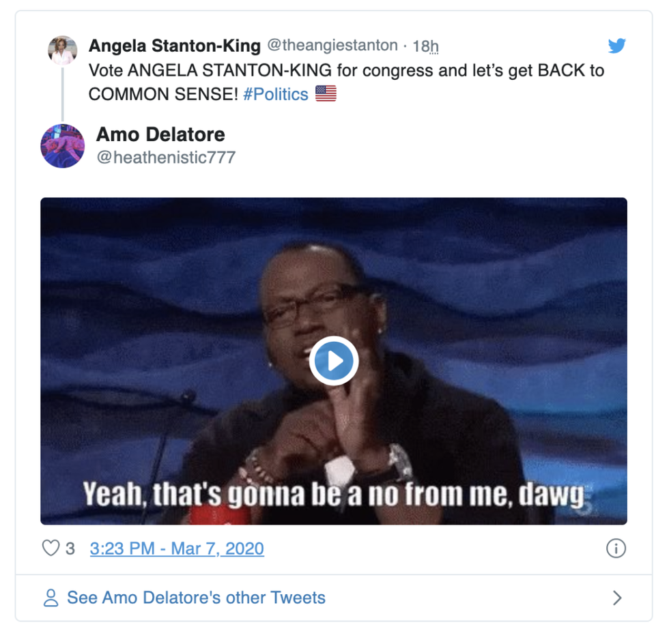The height and width of the screenshot is (644, 669).
Task: Click the Twitter bird logo
Action: click(x=616, y=46)
